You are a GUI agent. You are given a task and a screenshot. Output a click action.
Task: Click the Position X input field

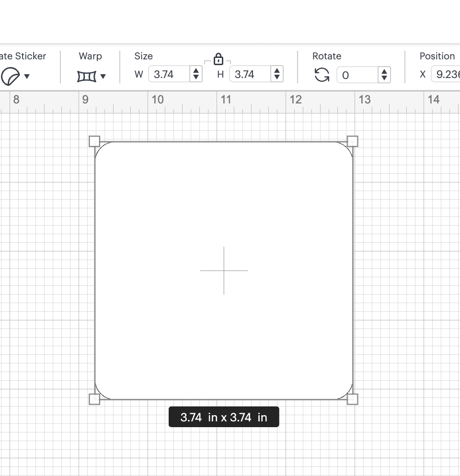pyautogui.click(x=446, y=74)
